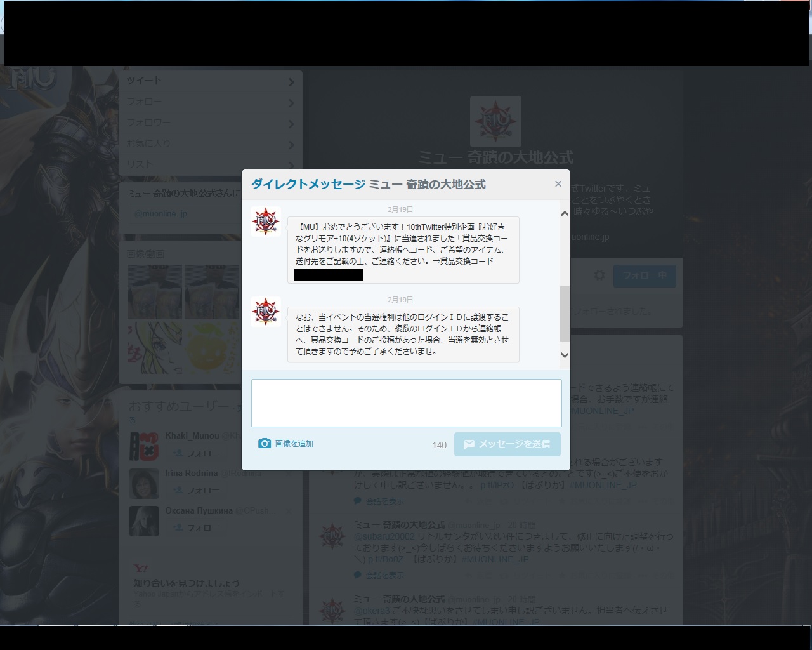Open フォロワー in the background profile menu

point(210,123)
